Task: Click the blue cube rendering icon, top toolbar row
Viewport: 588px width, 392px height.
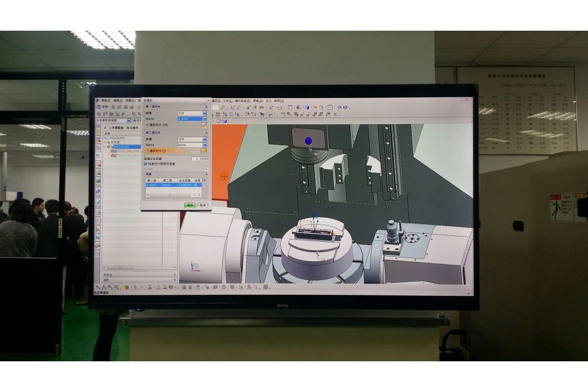Action: coord(306,108)
